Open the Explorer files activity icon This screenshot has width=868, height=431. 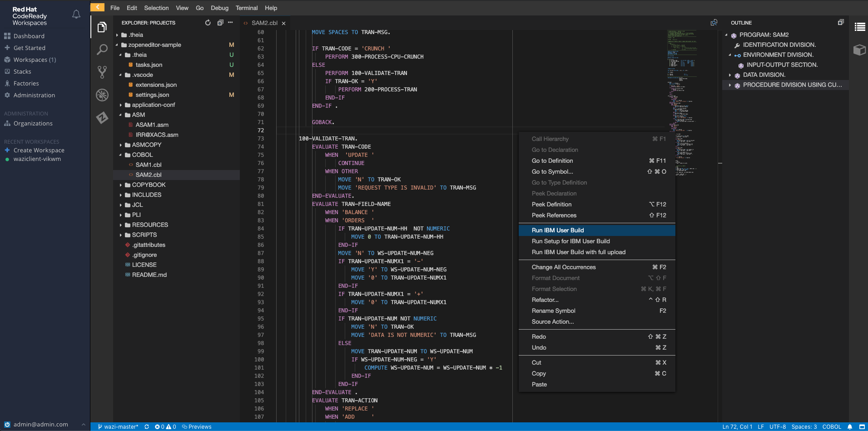[102, 27]
